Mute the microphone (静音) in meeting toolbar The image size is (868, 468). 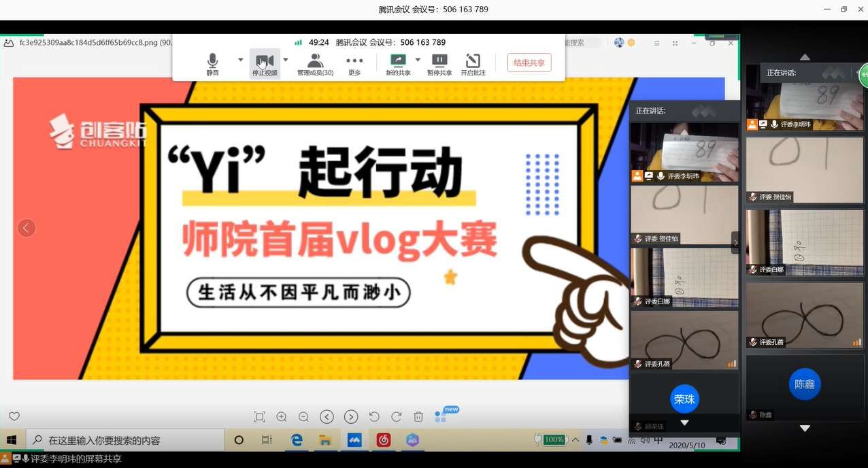[213, 63]
